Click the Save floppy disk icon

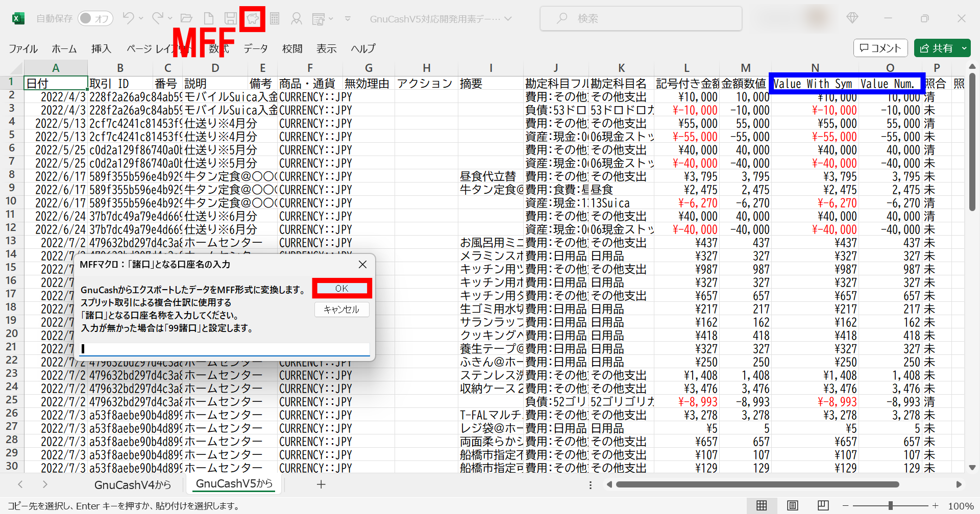[x=231, y=19]
